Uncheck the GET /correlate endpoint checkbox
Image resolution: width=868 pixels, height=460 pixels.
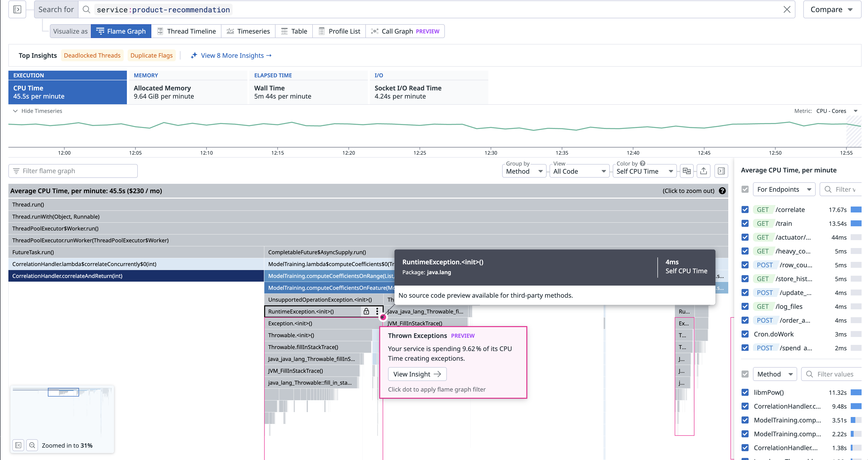click(x=745, y=209)
